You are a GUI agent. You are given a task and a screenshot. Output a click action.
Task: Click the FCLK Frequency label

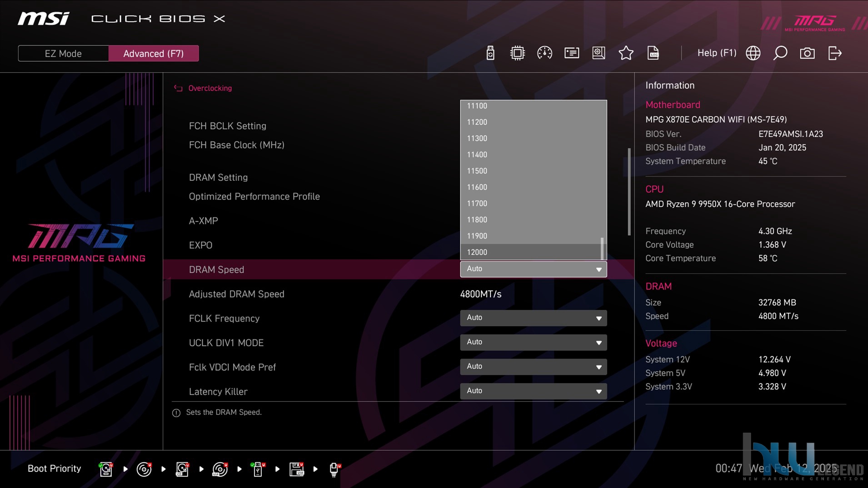pos(224,319)
